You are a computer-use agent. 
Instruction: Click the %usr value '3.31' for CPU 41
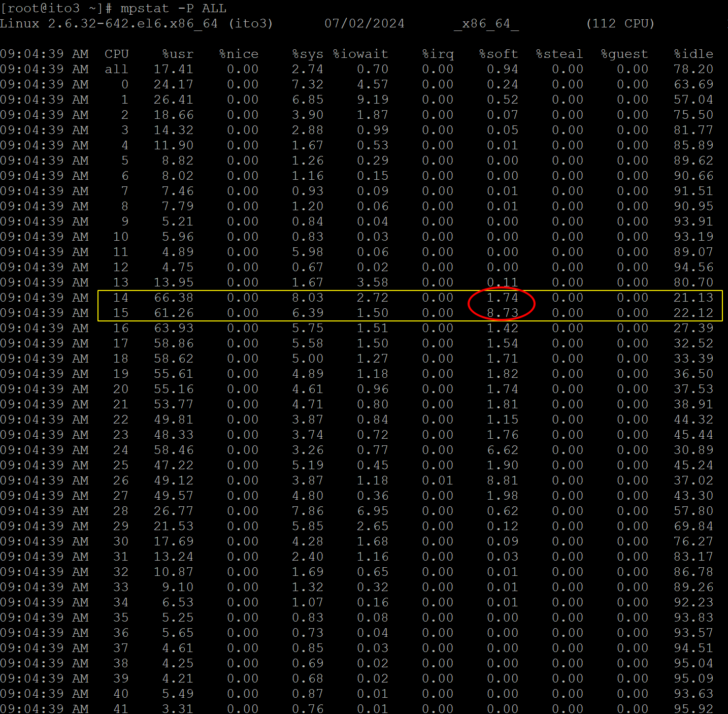click(x=178, y=708)
